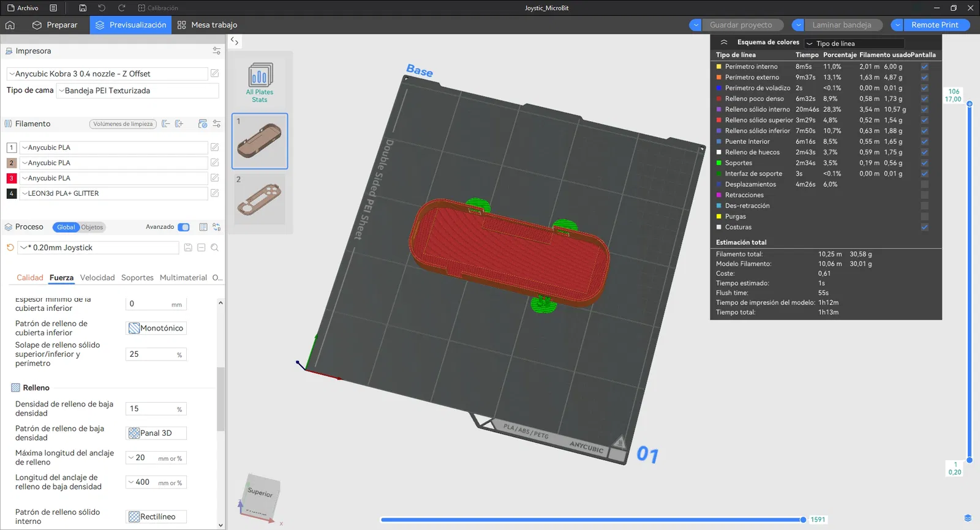Uncheck Perímetro externo display checkbox
Viewport: 980px width, 530px height.
pyautogui.click(x=924, y=77)
